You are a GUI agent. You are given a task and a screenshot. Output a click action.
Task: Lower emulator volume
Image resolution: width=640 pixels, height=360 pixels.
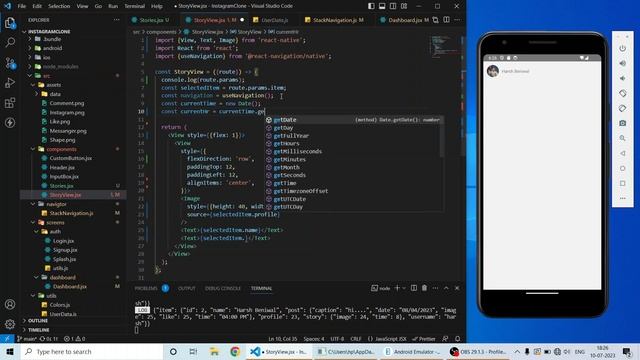click(622, 78)
